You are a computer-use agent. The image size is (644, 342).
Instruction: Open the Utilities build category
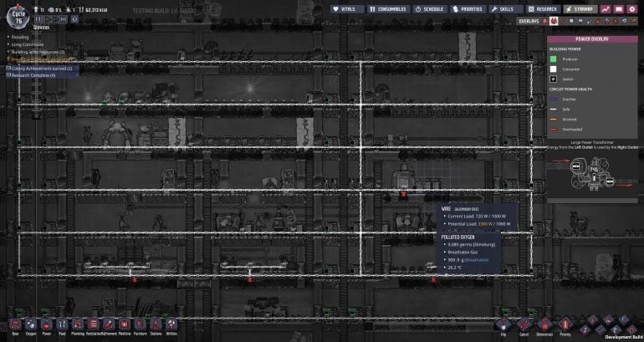click(171, 326)
